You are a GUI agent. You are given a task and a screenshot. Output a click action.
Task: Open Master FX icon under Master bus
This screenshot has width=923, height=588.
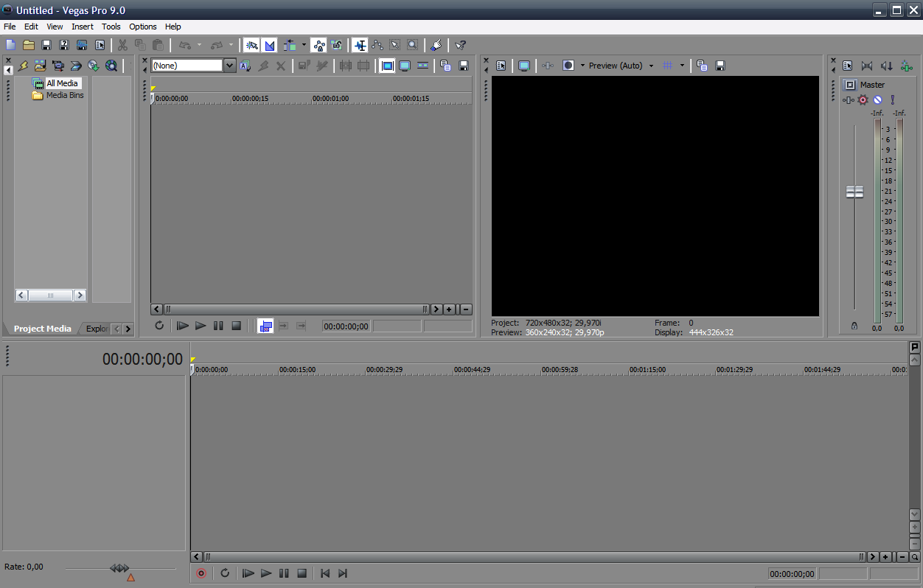pos(849,99)
